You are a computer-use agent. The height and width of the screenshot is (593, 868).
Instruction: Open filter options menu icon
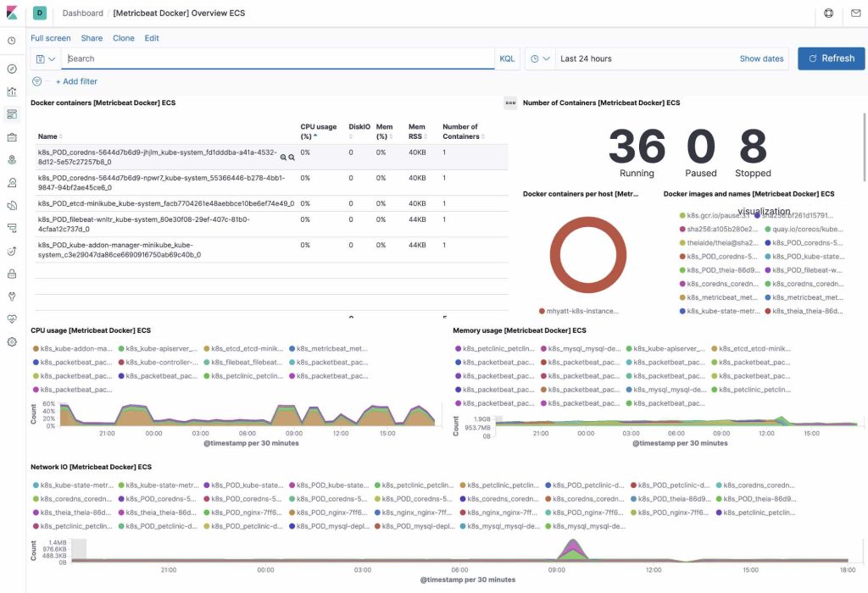[x=36, y=81]
